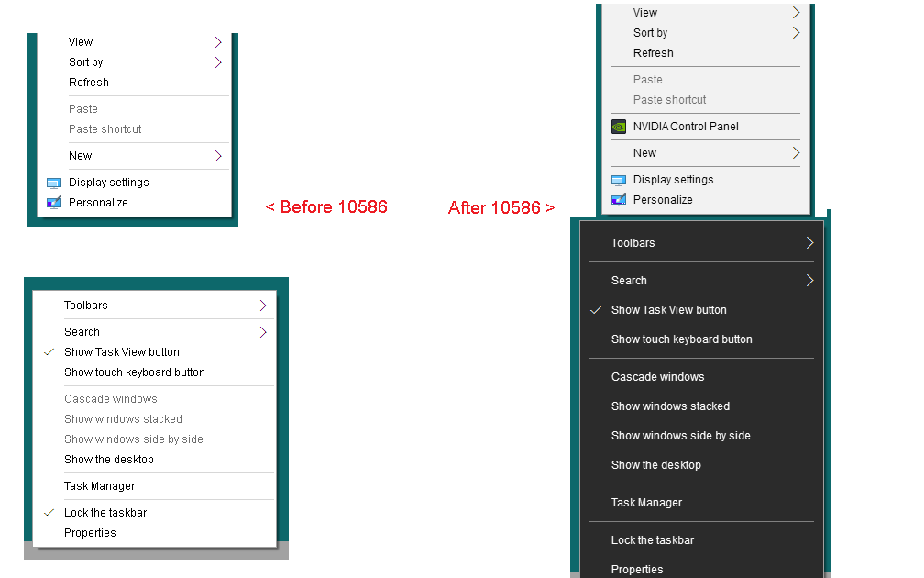Click View label in NVIDIA desktop menu
Screen dimensions: 924x578
[644, 13]
